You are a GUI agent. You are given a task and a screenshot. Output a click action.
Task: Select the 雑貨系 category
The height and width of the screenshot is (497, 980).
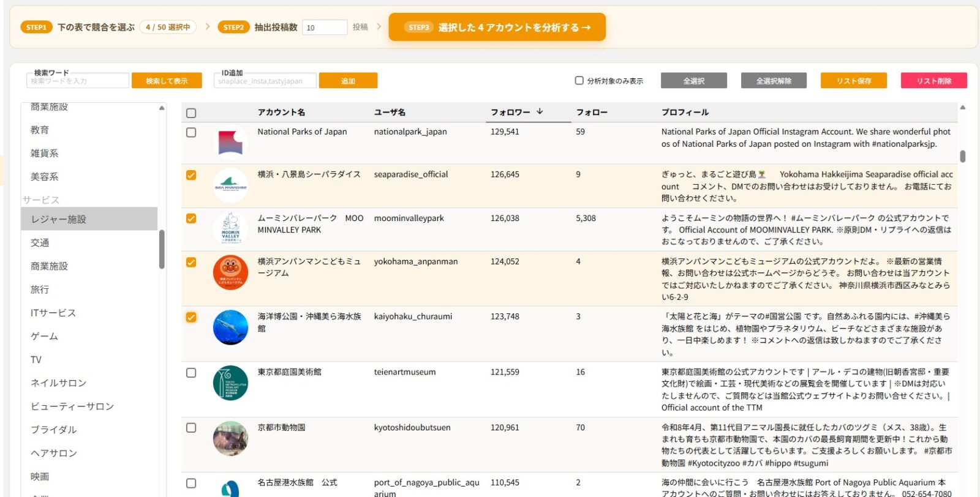pyautogui.click(x=89, y=153)
